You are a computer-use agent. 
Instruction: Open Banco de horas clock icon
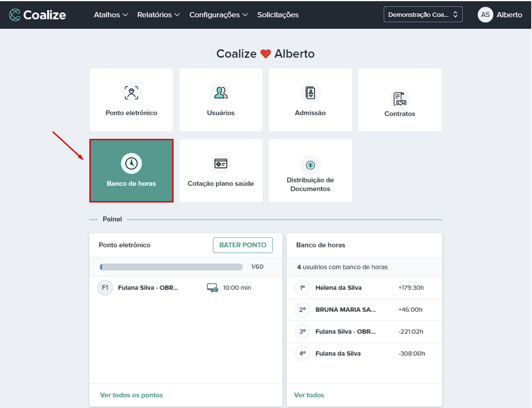(x=131, y=163)
